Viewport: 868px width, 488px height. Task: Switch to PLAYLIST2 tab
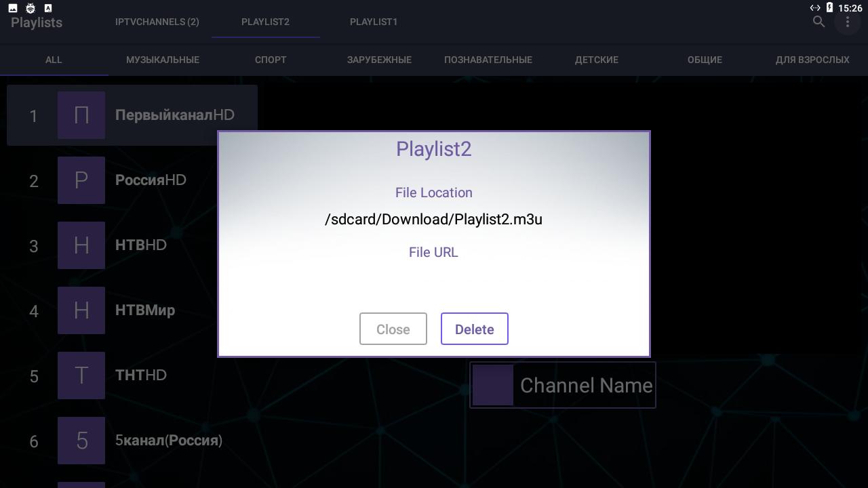coord(265,22)
